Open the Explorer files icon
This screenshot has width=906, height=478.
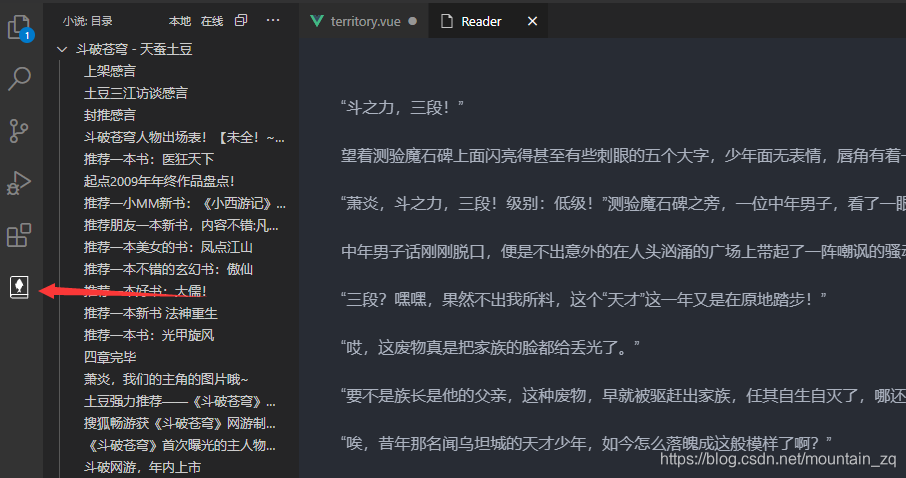click(x=20, y=28)
